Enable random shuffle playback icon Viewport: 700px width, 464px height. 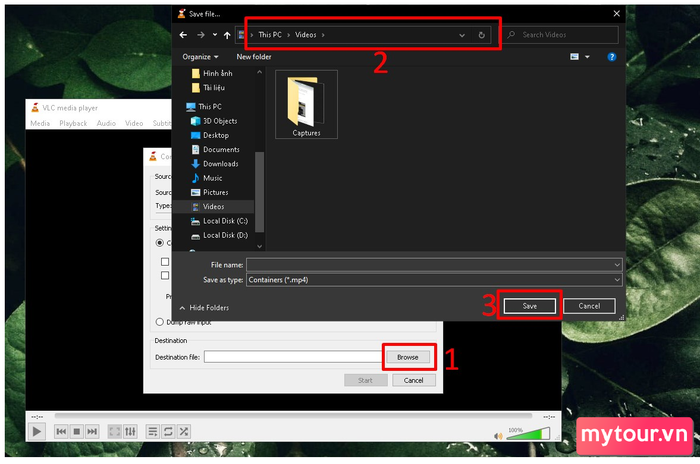click(184, 431)
